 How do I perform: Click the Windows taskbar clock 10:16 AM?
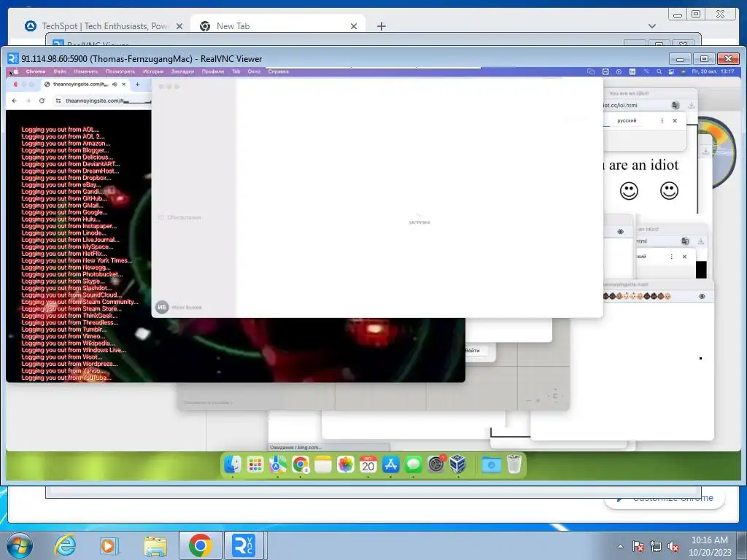point(709,545)
